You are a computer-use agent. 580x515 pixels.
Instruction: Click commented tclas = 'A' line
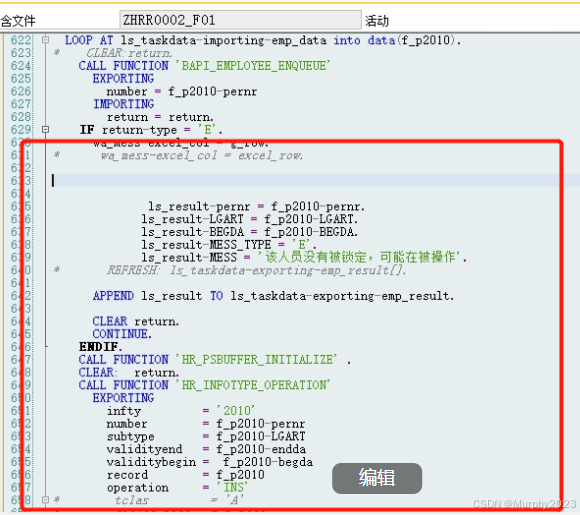click(179, 500)
